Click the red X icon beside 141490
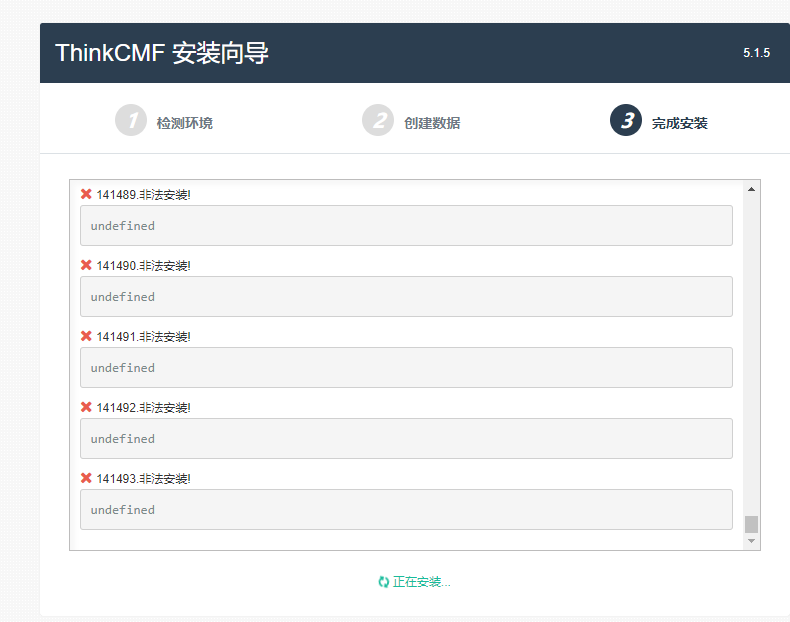 point(86,265)
